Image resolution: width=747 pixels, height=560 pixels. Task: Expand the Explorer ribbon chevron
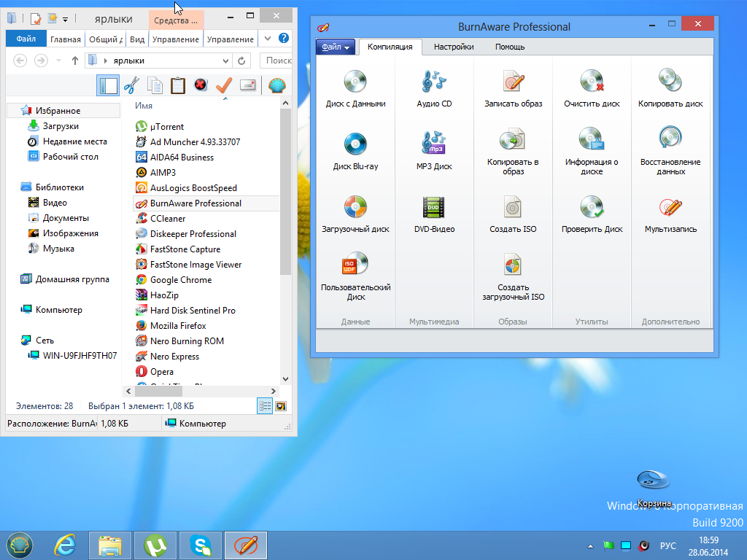coord(268,39)
